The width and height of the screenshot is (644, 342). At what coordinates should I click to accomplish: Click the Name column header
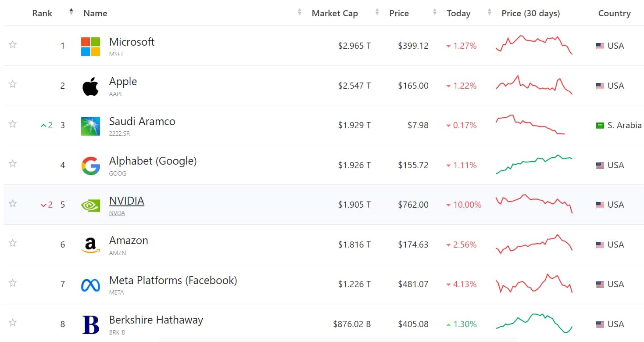coord(95,14)
